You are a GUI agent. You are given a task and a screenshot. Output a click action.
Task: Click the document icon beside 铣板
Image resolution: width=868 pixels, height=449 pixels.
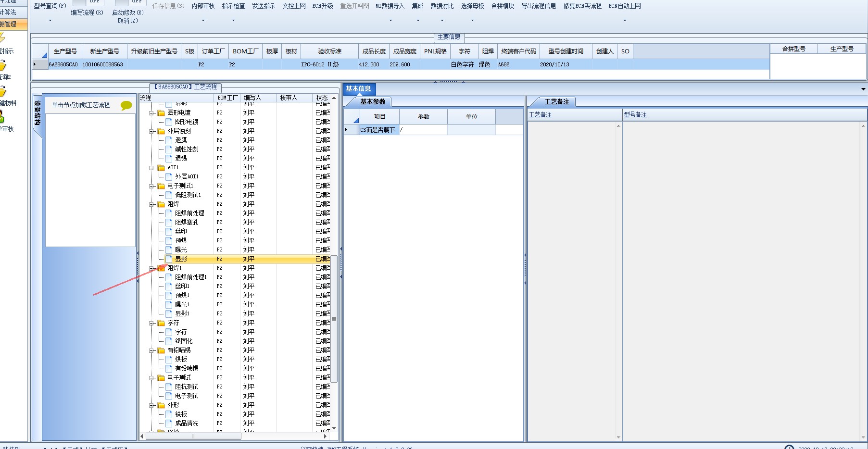(169, 414)
